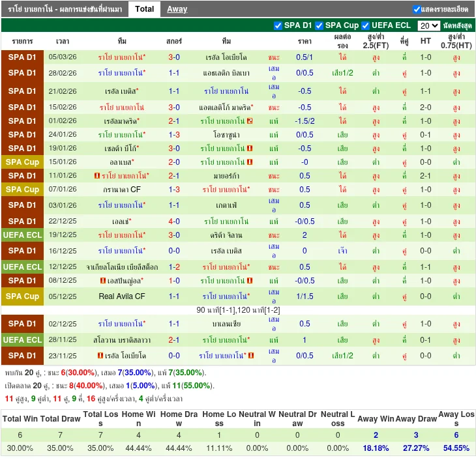Click away team red card icon on 08/12/25
Image resolution: width=476 pixels, height=460 pixels.
[250, 281]
